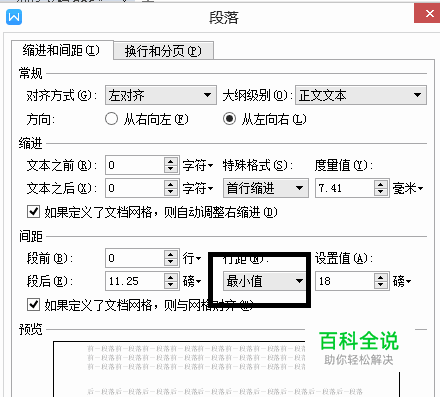Toggle 与网格对齐 checkbox
The height and width of the screenshot is (397, 440).
33,304
